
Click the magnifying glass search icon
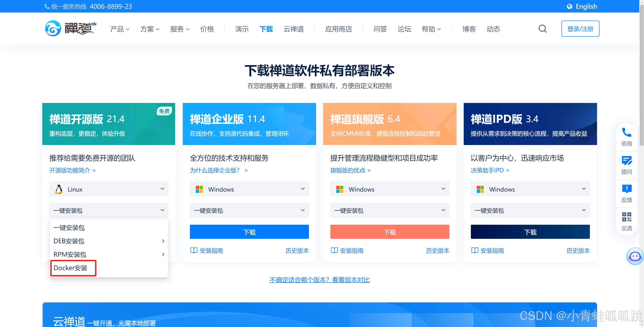point(542,29)
